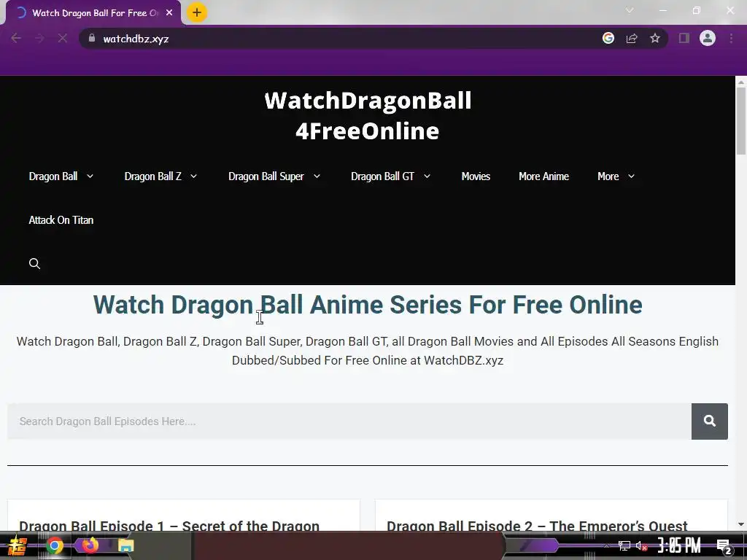Open the user profile menu
This screenshot has height=560, width=747.
click(x=708, y=38)
